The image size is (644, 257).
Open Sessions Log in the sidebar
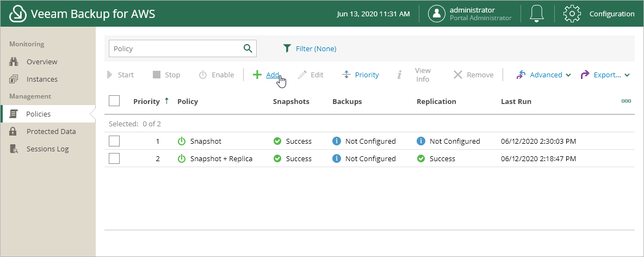pyautogui.click(x=48, y=149)
